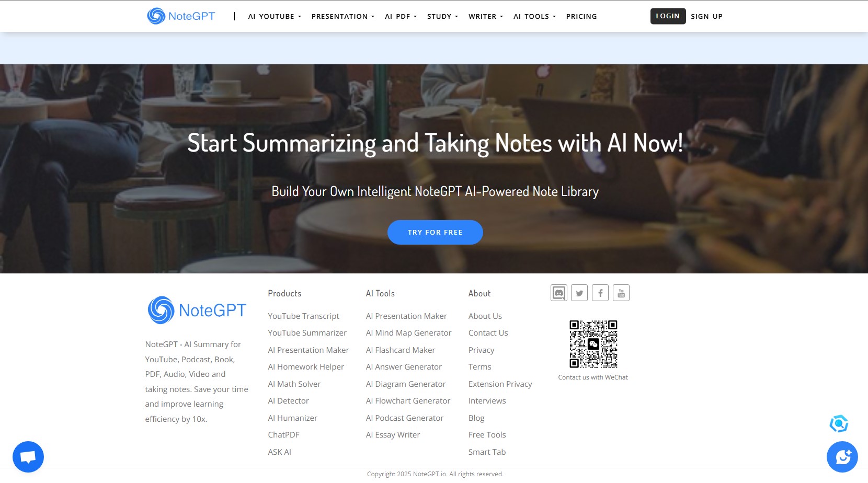Screen dimensions: 868x483
Task: Expand the Writer dropdown menu
Action: point(486,16)
